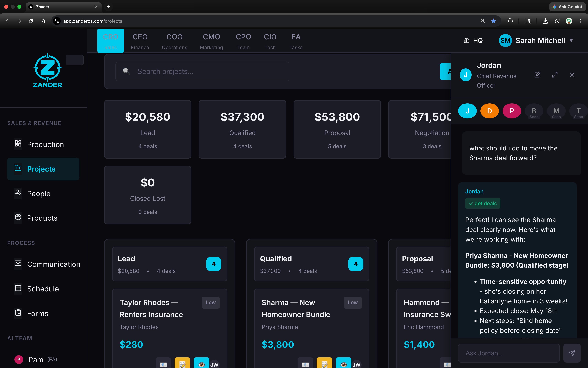
Task: Open Forms in the sidebar
Action: point(43,313)
